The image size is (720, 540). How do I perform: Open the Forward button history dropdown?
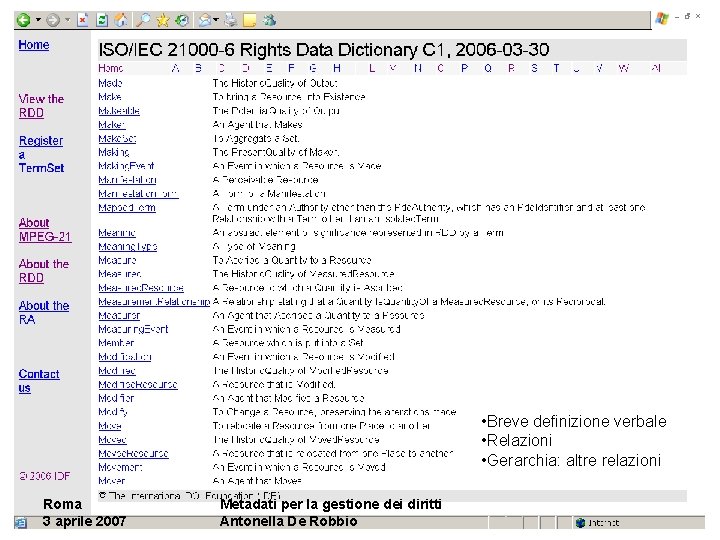[68, 20]
